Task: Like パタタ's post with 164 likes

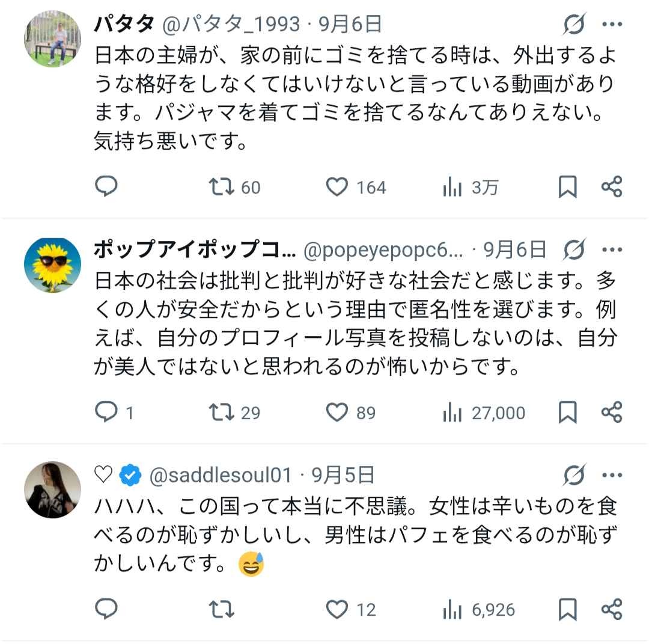Action: 337,187
